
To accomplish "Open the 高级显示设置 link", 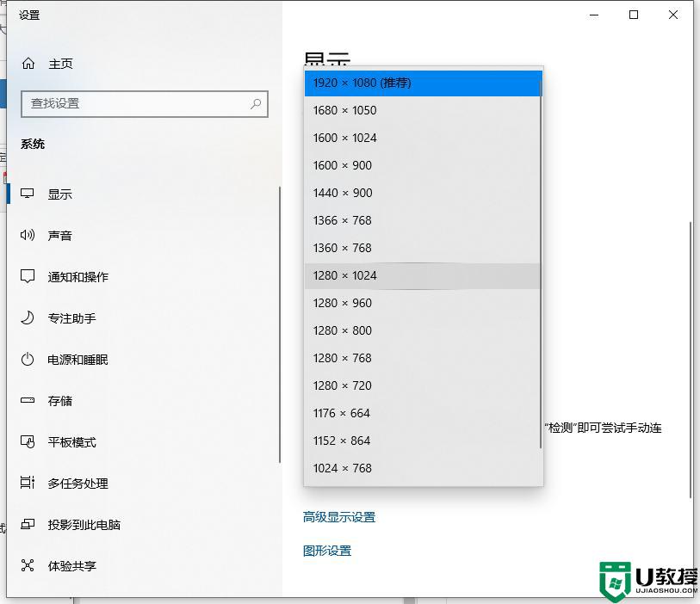I will 339,517.
